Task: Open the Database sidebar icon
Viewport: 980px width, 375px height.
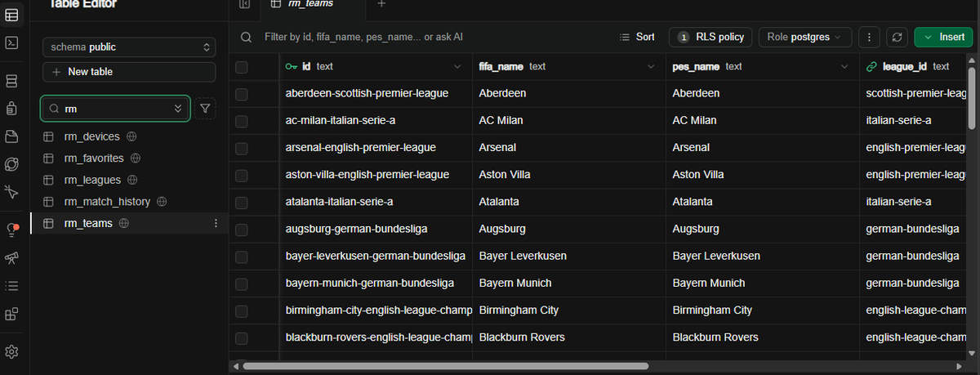Action: click(x=11, y=81)
